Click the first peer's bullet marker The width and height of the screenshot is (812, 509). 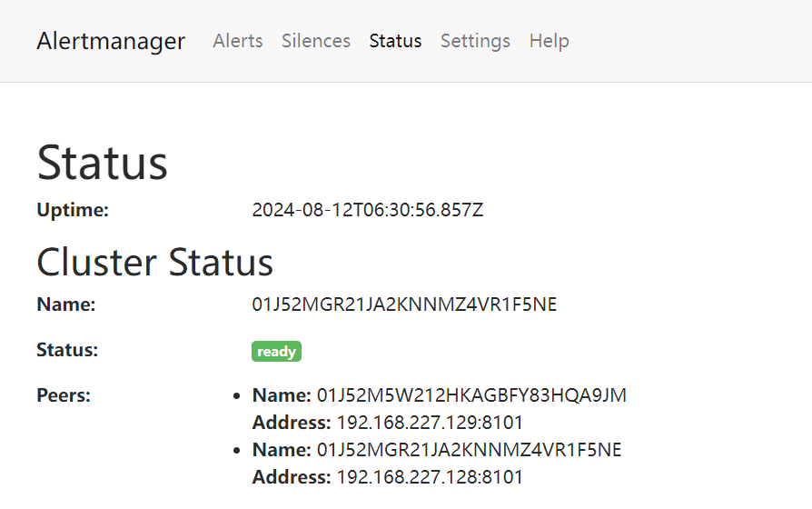237,396
